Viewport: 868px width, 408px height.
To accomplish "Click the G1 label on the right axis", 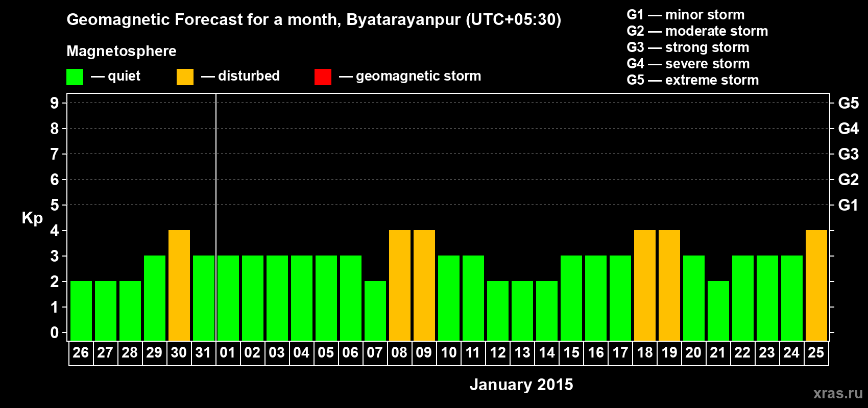I will tap(849, 205).
